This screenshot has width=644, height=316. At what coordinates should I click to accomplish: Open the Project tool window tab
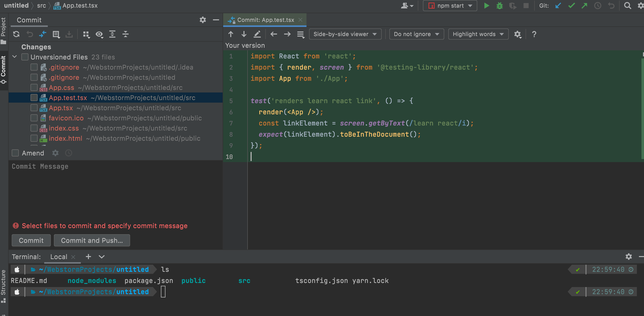pos(4,30)
